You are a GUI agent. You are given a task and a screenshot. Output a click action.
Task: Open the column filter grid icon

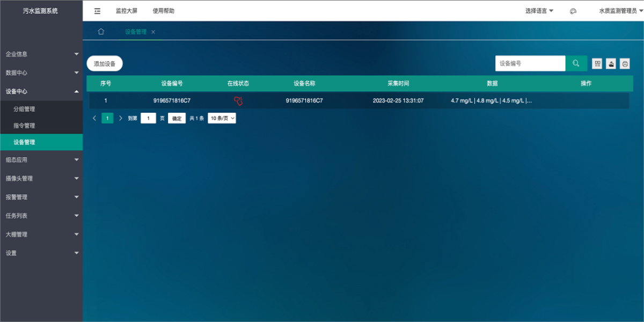pos(597,64)
